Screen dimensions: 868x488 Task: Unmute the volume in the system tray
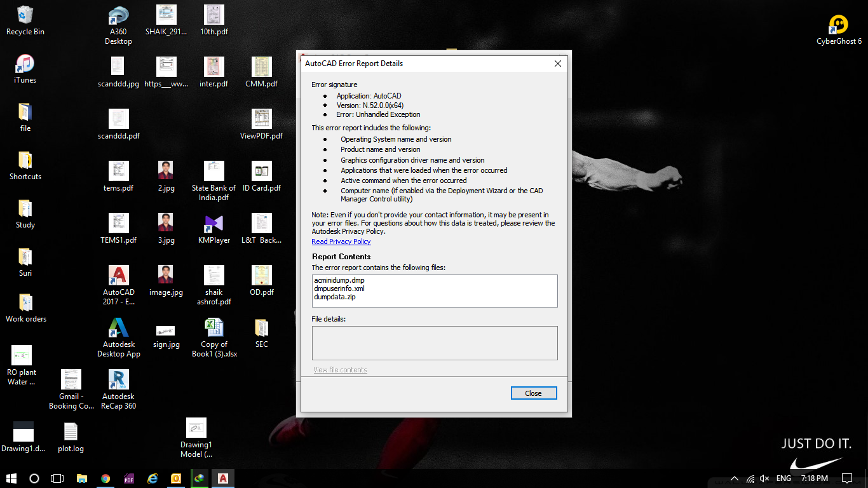point(764,478)
